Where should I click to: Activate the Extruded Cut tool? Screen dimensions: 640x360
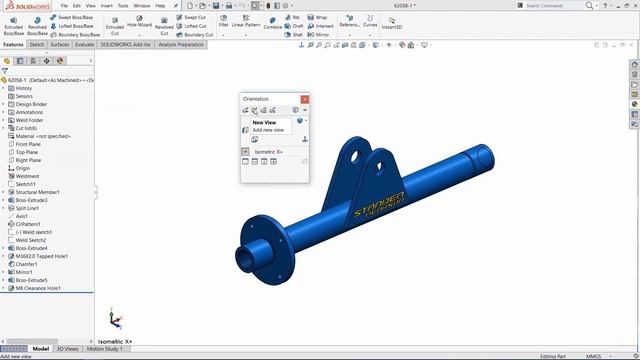115,26
